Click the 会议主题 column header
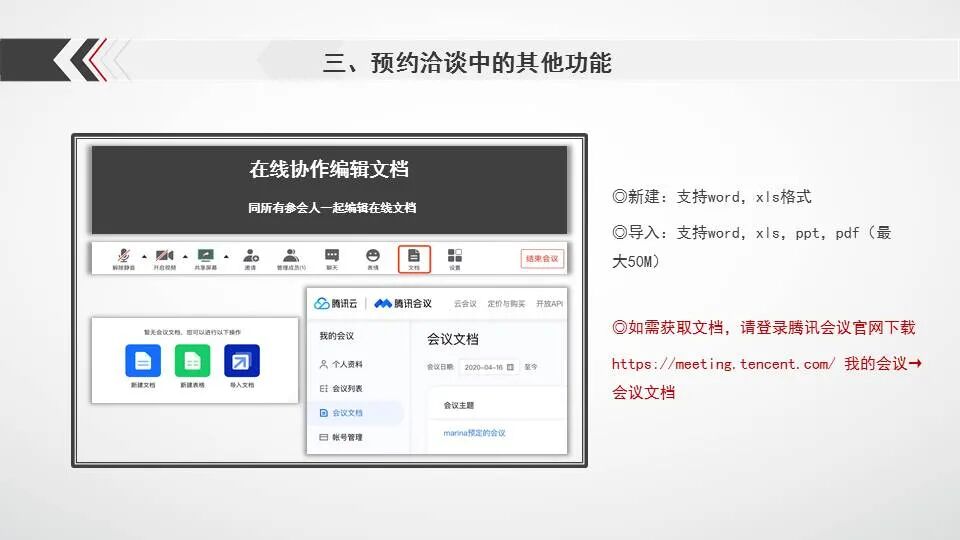 459,405
